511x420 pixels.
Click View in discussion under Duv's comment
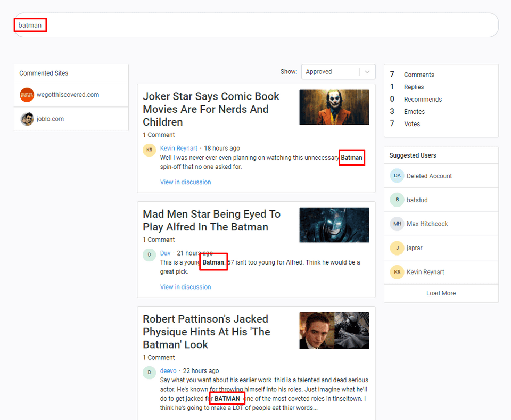tap(185, 287)
